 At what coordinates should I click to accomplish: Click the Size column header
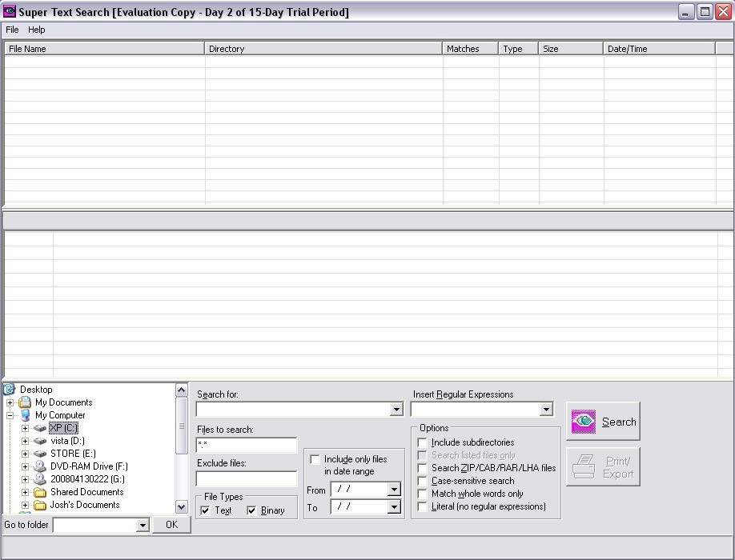[571, 49]
